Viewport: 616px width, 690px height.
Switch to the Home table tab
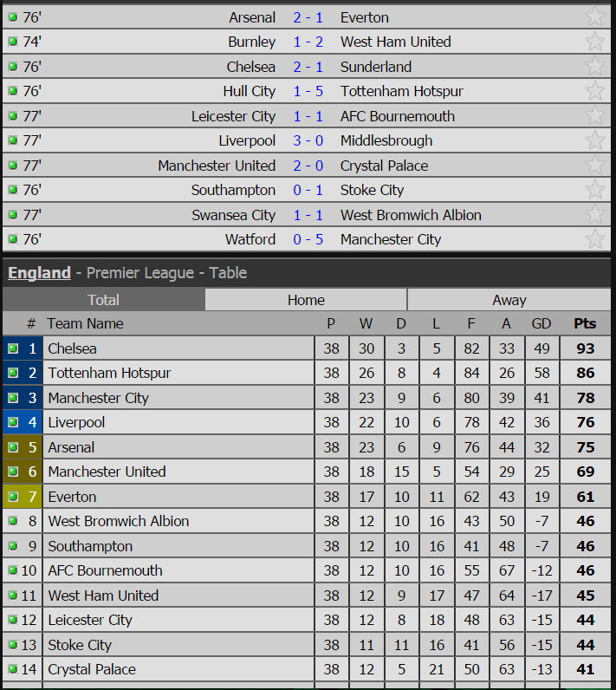click(306, 300)
